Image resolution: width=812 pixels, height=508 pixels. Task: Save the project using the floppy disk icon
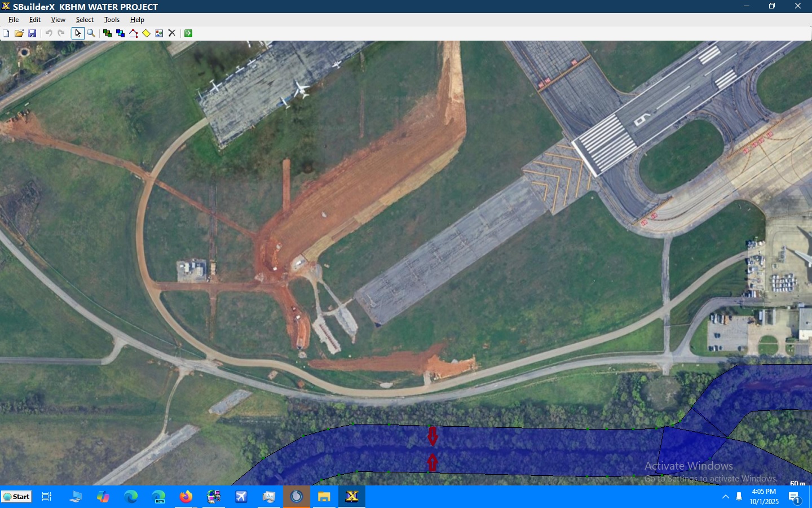32,34
